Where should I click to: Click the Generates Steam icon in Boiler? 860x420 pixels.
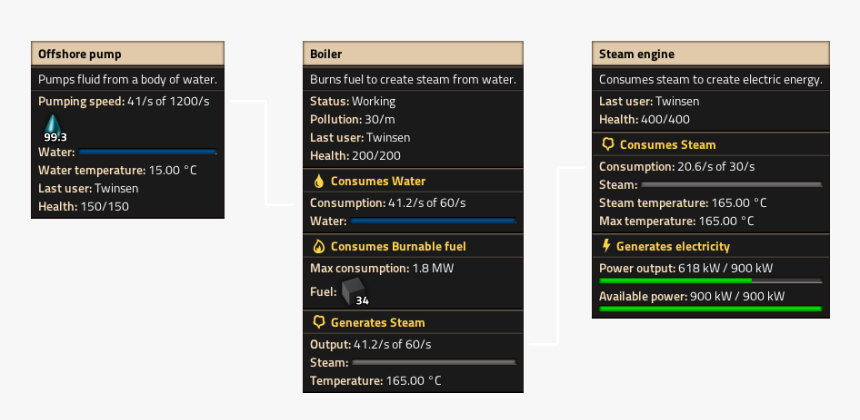coord(319,322)
